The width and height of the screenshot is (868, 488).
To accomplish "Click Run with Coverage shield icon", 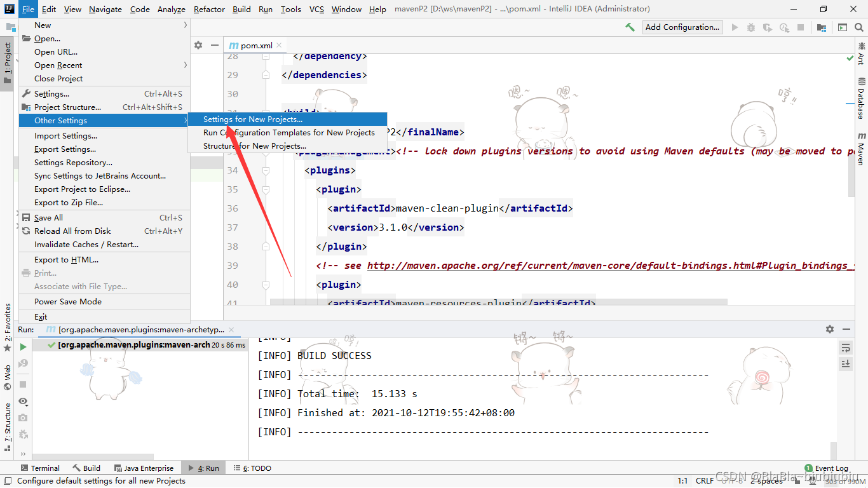I will (768, 27).
